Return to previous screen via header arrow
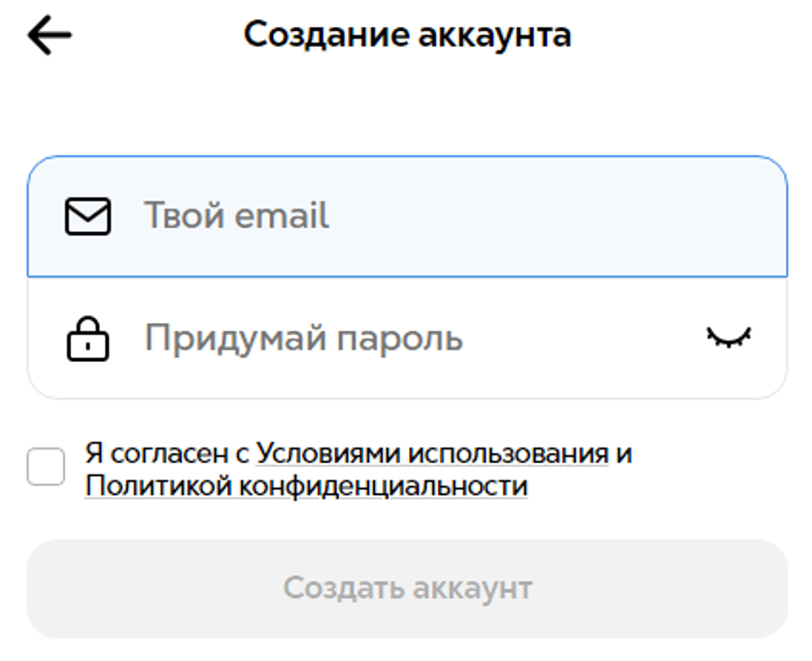The width and height of the screenshot is (812, 661). click(50, 35)
